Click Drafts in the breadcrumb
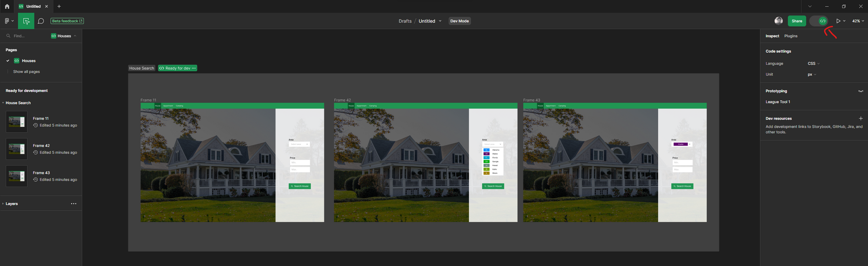Screen dimensions: 868x266 (405, 21)
